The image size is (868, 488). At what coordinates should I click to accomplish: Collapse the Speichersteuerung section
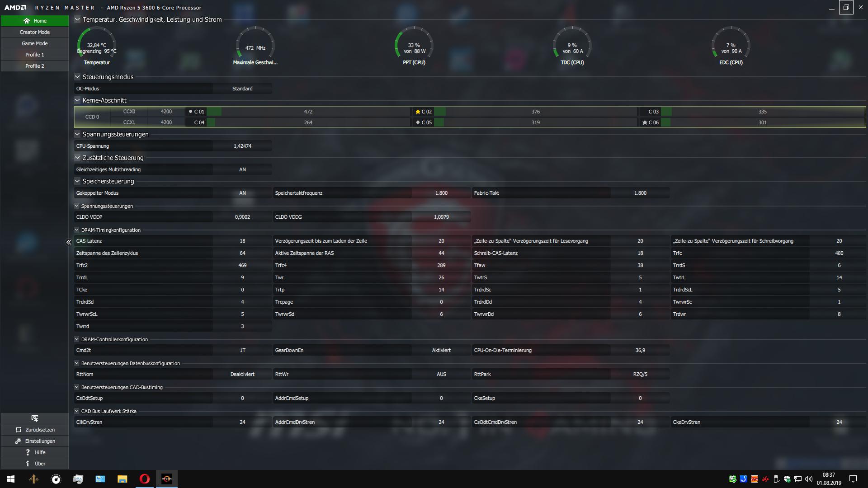77,181
